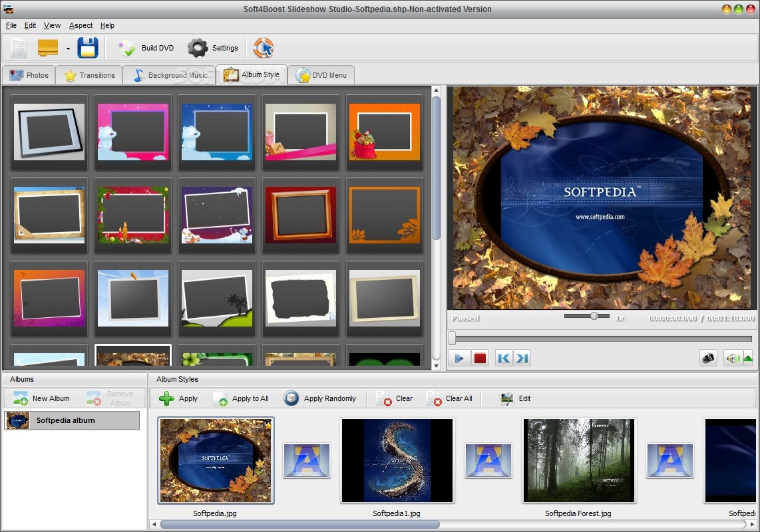The width and height of the screenshot is (760, 532).
Task: Click the playback speed slider handle
Action: coord(594,316)
